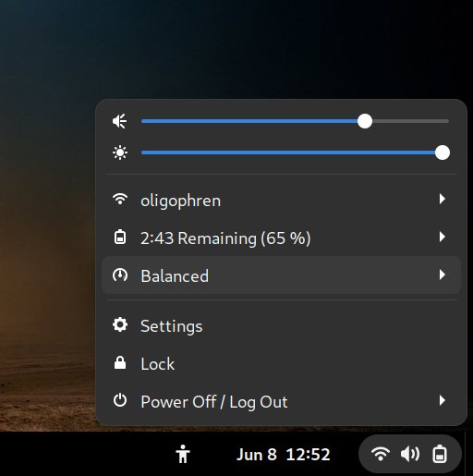Viewport: 473px width, 476px height.
Task: Select Power Off / Log Out entry
Action: (281, 401)
